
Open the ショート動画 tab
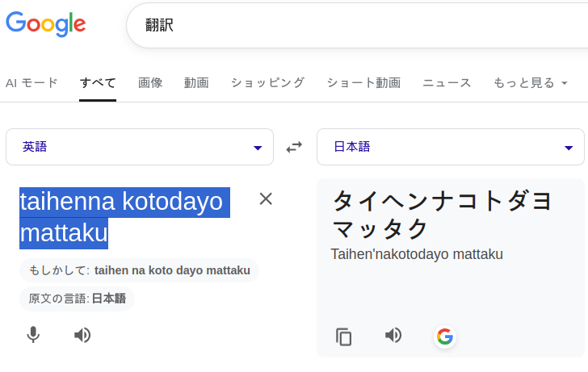[363, 82]
